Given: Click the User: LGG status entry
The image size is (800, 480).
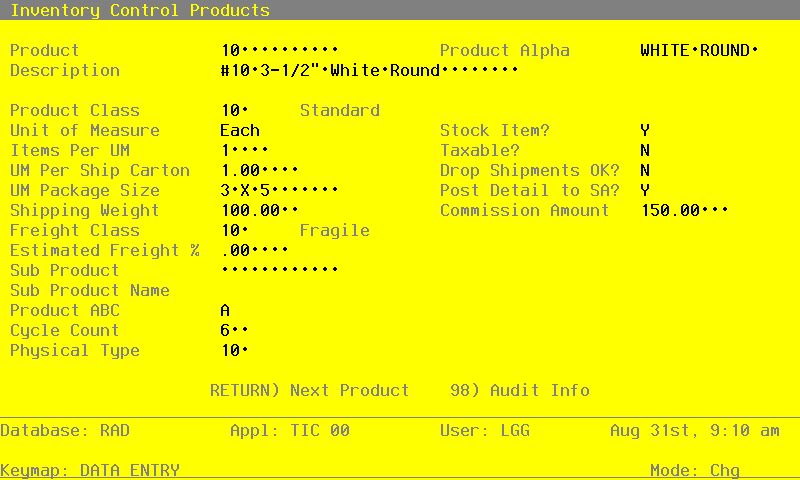Looking at the screenshot, I should click(x=485, y=430).
